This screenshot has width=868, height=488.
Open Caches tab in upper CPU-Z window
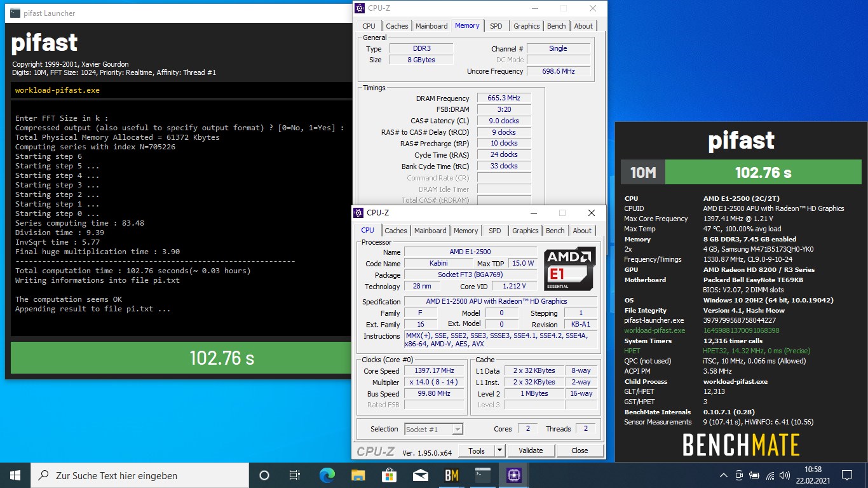point(397,26)
